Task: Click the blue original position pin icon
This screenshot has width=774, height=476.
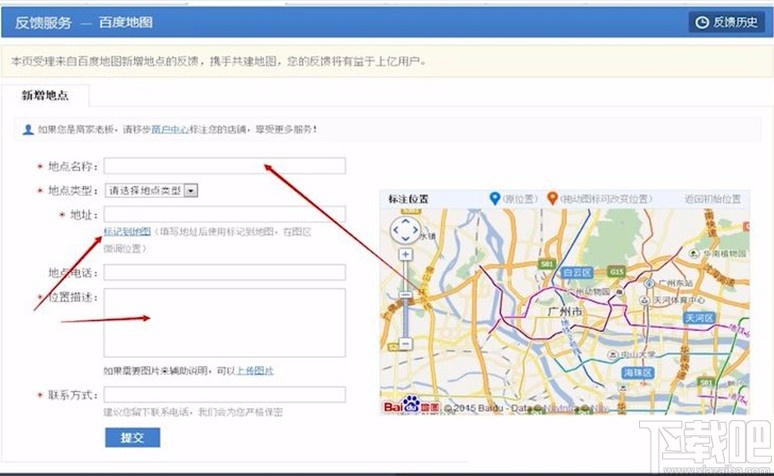Action: (495, 198)
